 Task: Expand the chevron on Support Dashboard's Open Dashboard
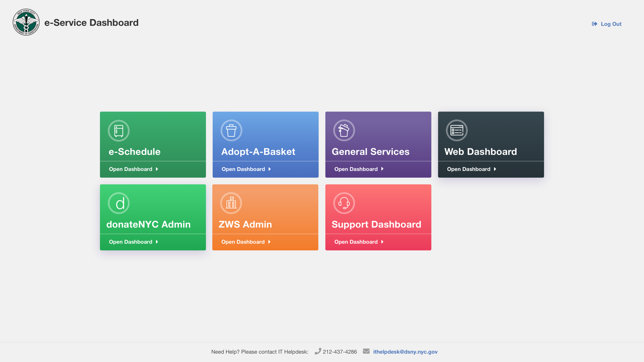(383, 242)
